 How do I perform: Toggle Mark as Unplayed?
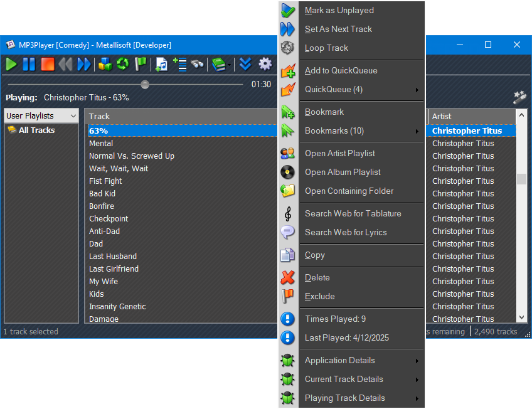pyautogui.click(x=339, y=11)
